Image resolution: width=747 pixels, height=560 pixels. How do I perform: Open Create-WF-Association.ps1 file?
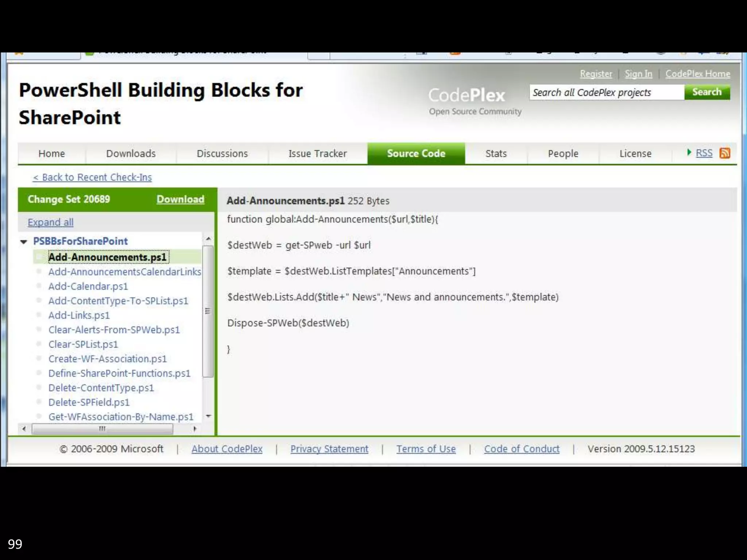click(108, 359)
